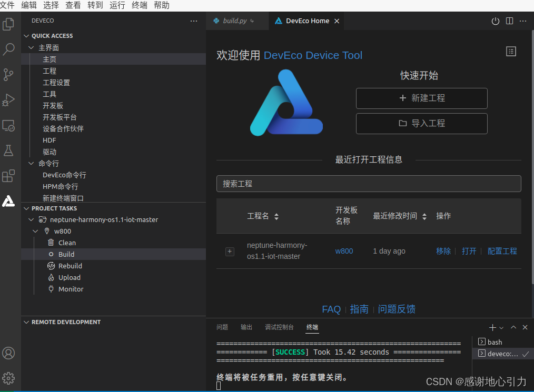Open the Accounts icon
Image resolution: width=534 pixels, height=392 pixels.
[x=8, y=353]
